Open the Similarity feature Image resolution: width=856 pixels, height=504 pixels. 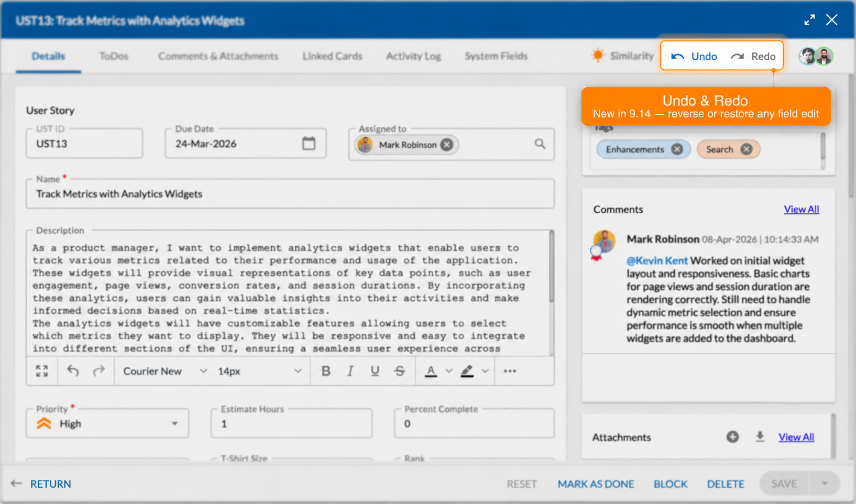tap(622, 56)
